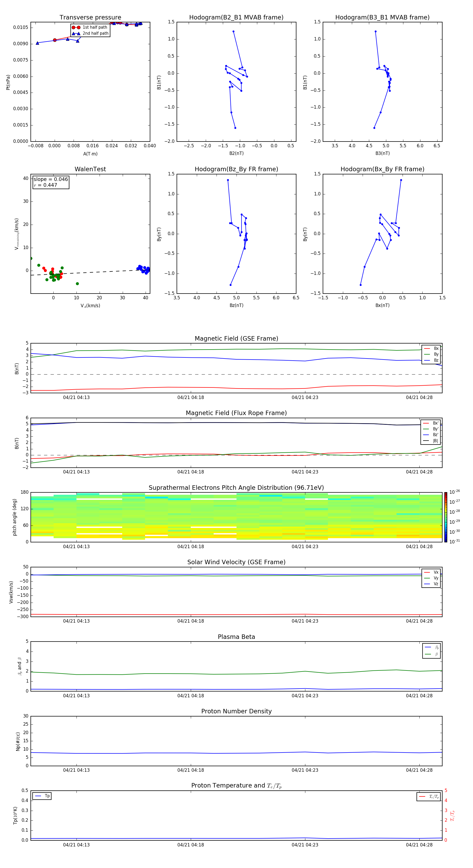Click the "Pt(nPa)" y-axis label
Image resolution: width=473 pixels, height=868 pixels.
(x=8, y=82)
